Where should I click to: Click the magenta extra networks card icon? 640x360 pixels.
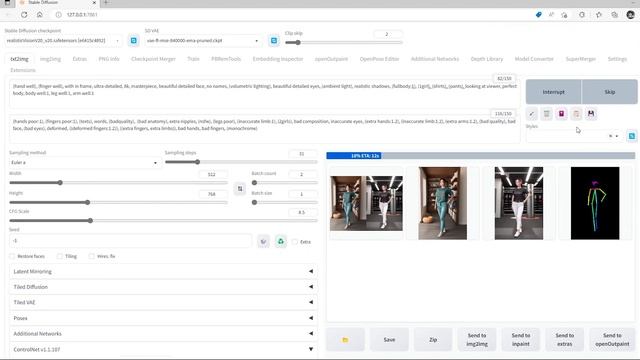point(561,114)
